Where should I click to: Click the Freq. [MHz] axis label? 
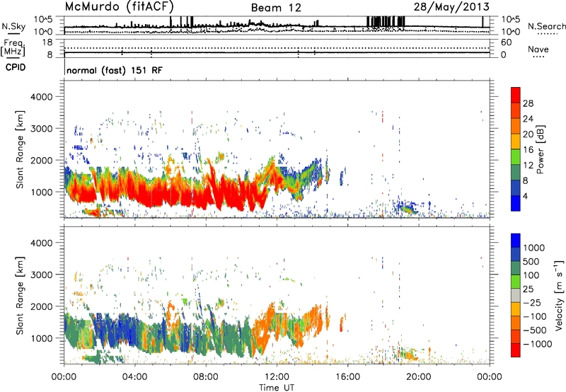point(13,47)
